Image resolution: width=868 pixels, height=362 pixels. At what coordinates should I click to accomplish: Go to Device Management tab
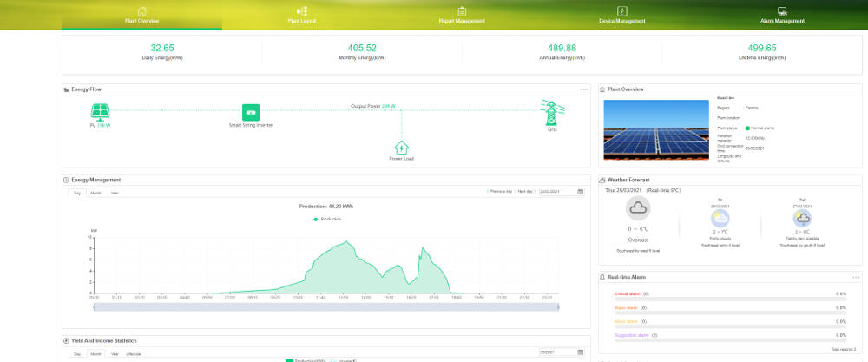click(622, 15)
